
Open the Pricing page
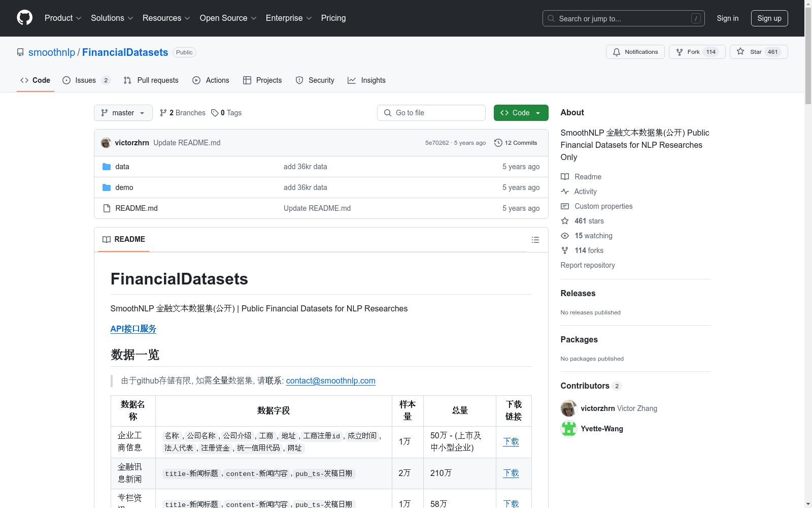pos(333,18)
